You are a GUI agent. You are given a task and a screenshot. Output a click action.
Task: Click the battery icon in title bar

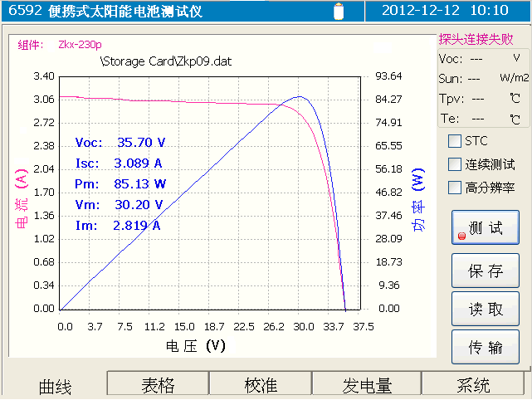pos(338,11)
